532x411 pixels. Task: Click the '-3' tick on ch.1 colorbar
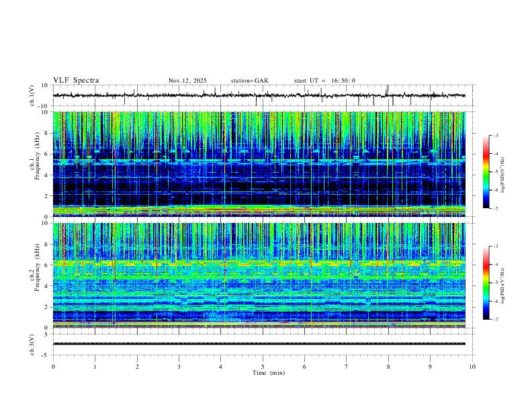tap(495, 135)
